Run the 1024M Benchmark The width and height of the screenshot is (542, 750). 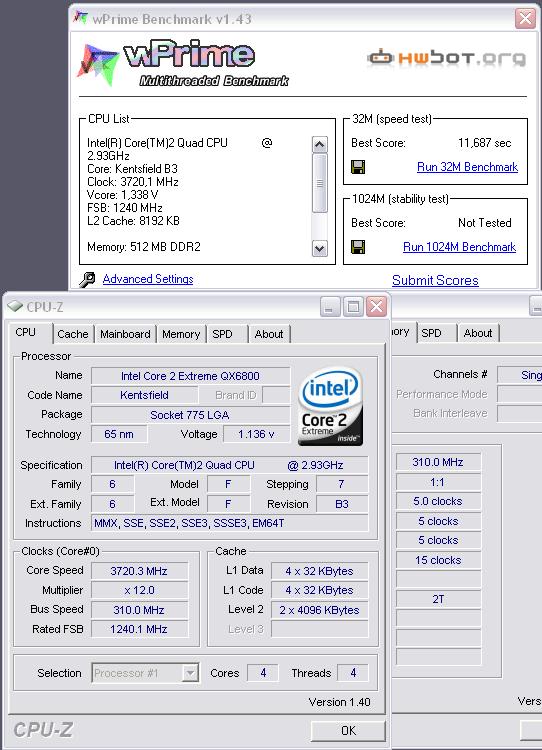(459, 247)
